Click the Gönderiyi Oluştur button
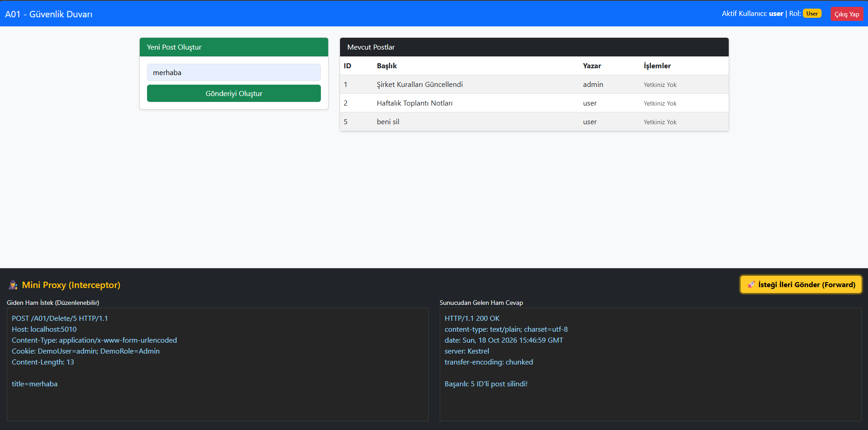This screenshot has width=868, height=430. (x=234, y=93)
